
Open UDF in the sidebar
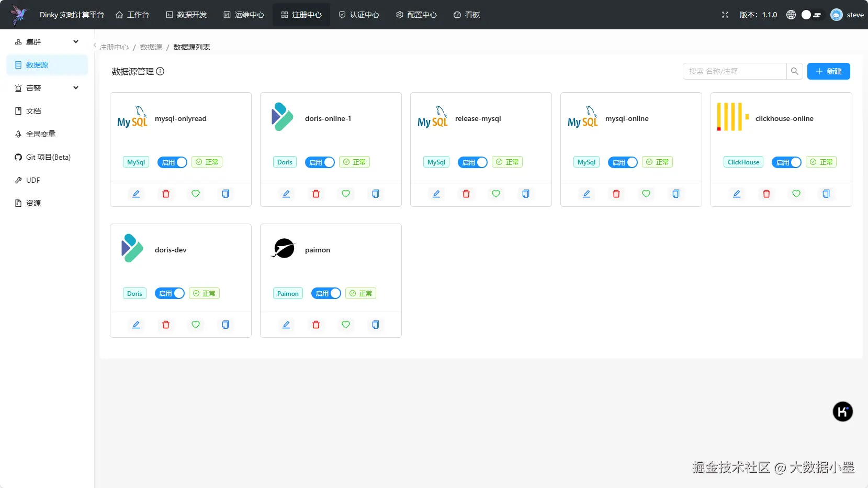pos(47,180)
